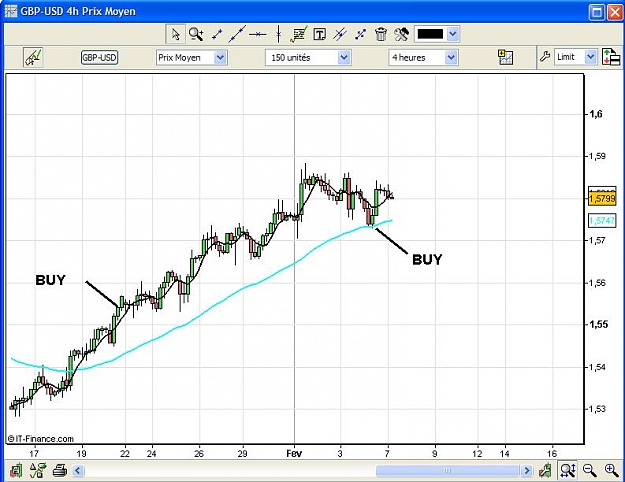The image size is (625, 482).
Task: Click the printer icon
Action: 60,470
